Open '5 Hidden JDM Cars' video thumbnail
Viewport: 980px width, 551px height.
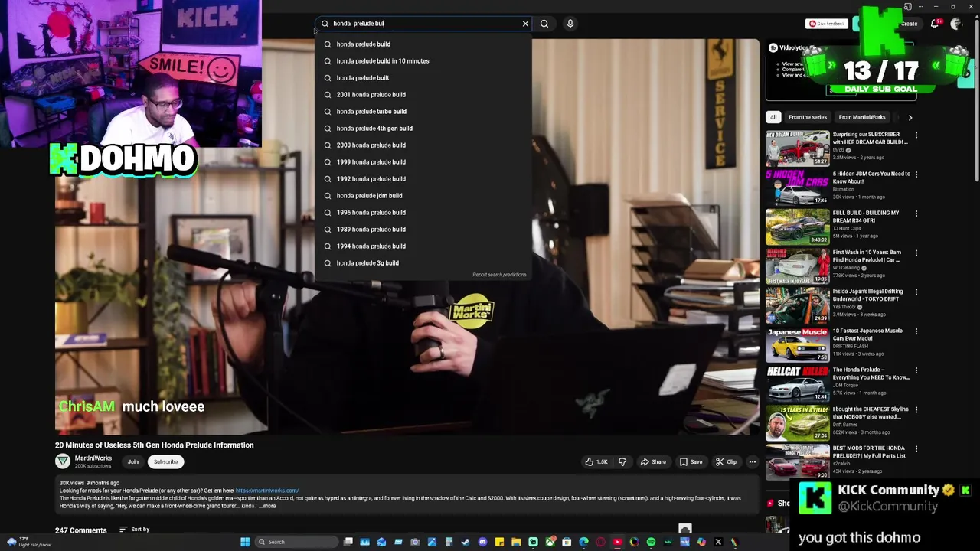point(797,187)
